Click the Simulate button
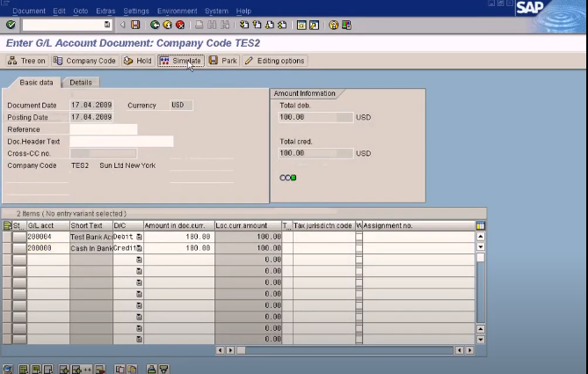This screenshot has height=374, width=588. click(x=181, y=61)
